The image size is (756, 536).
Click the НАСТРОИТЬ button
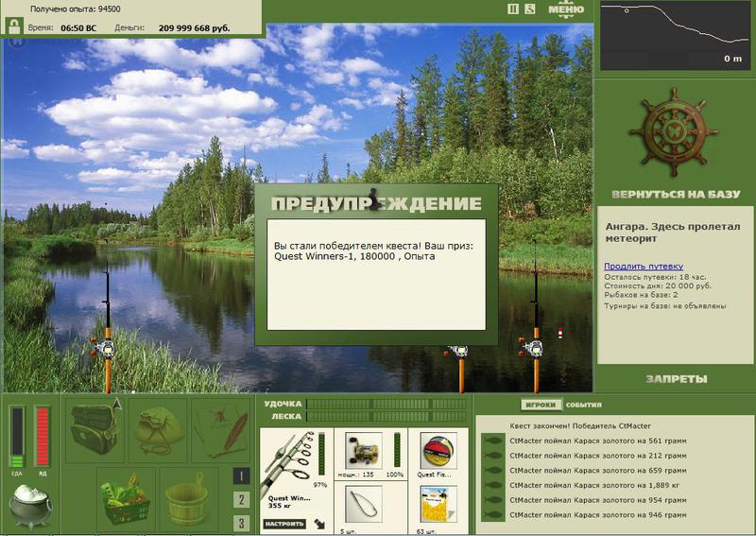pyautogui.click(x=284, y=524)
